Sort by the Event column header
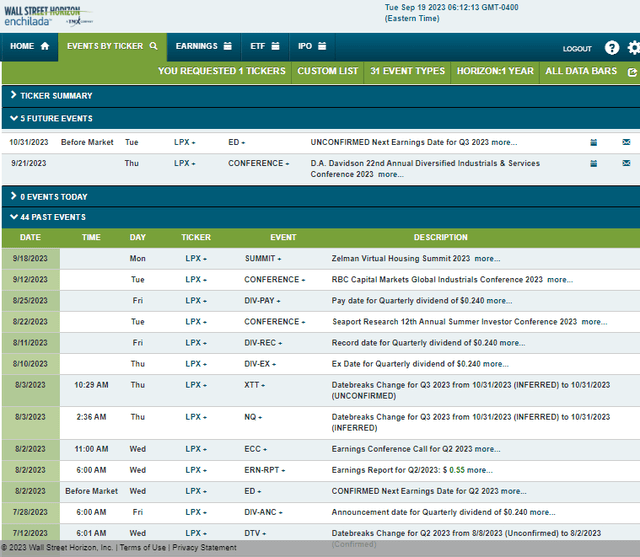This screenshot has width=640, height=557. [283, 237]
